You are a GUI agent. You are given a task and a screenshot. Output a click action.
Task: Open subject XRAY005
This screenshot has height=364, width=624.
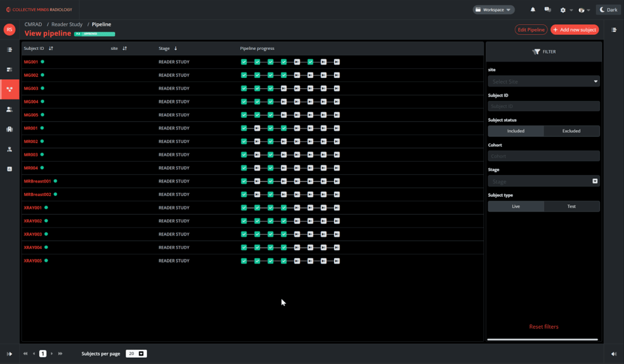(33, 261)
